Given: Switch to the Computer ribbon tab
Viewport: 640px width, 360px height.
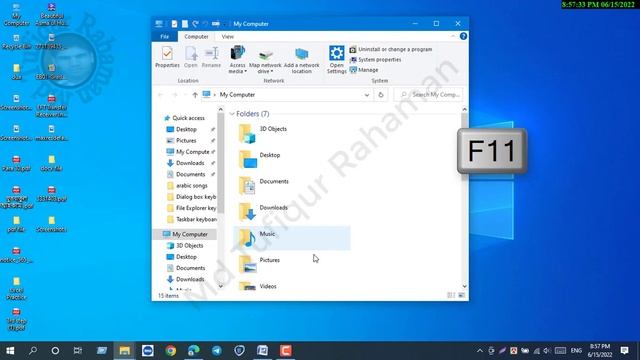Looking at the screenshot, I should (x=196, y=36).
